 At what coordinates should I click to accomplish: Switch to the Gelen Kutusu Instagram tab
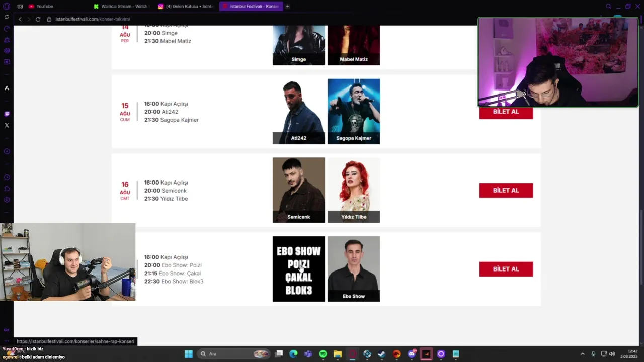186,6
